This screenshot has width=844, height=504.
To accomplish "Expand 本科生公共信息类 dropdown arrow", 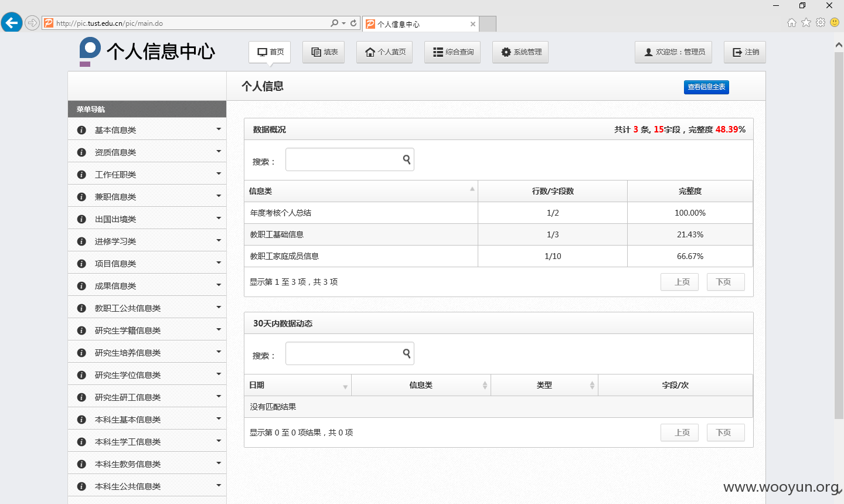I will click(x=219, y=485).
